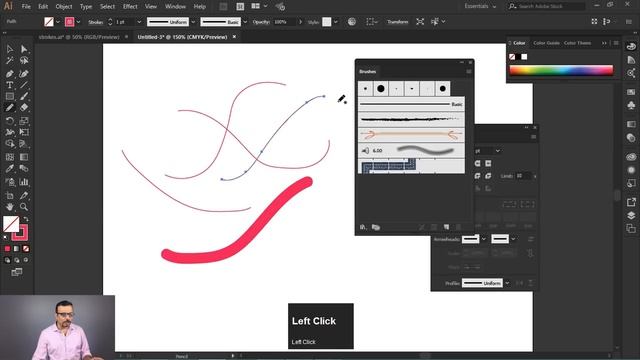
Task: Click the color spectrum bar in Color panel
Action: (561, 70)
